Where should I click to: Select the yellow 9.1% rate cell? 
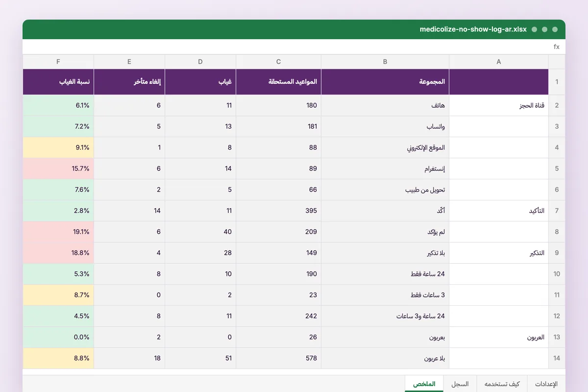[x=58, y=147]
